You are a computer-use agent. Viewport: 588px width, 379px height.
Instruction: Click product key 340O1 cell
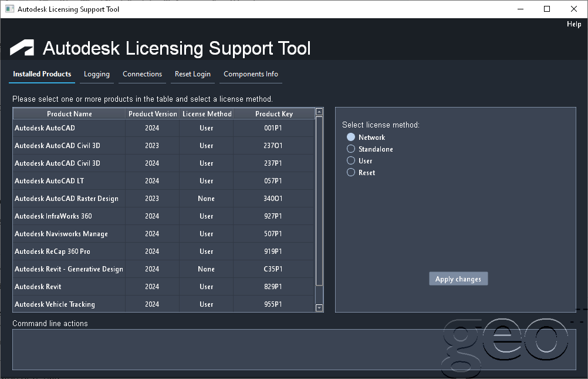(273, 199)
